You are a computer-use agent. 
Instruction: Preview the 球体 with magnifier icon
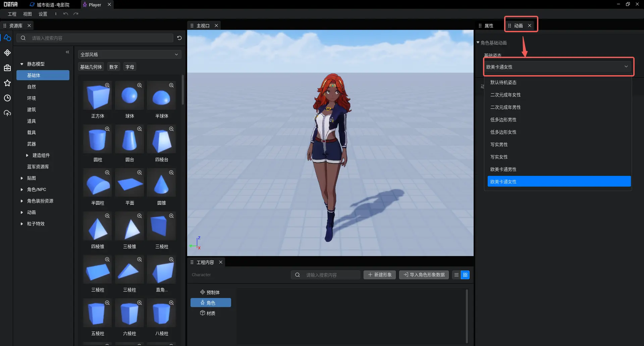coord(140,85)
